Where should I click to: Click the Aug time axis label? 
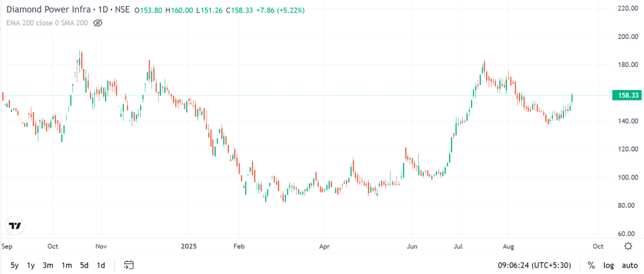pyautogui.click(x=508, y=246)
